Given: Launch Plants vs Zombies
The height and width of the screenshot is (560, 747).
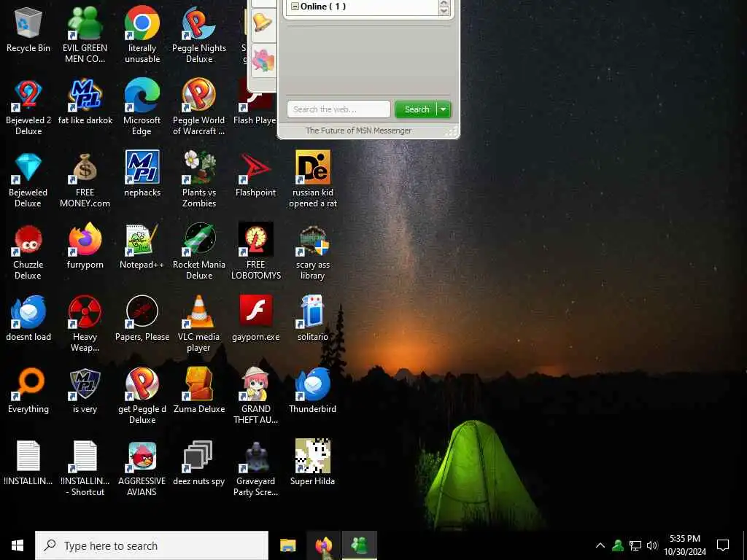Looking at the screenshot, I should pyautogui.click(x=199, y=181).
